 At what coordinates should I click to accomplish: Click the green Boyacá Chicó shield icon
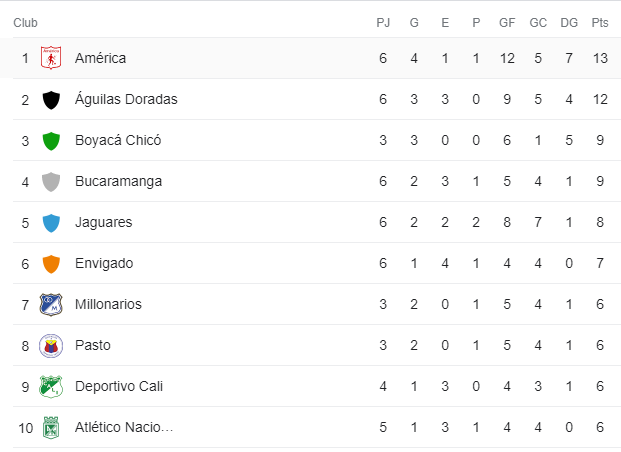pyautogui.click(x=51, y=141)
